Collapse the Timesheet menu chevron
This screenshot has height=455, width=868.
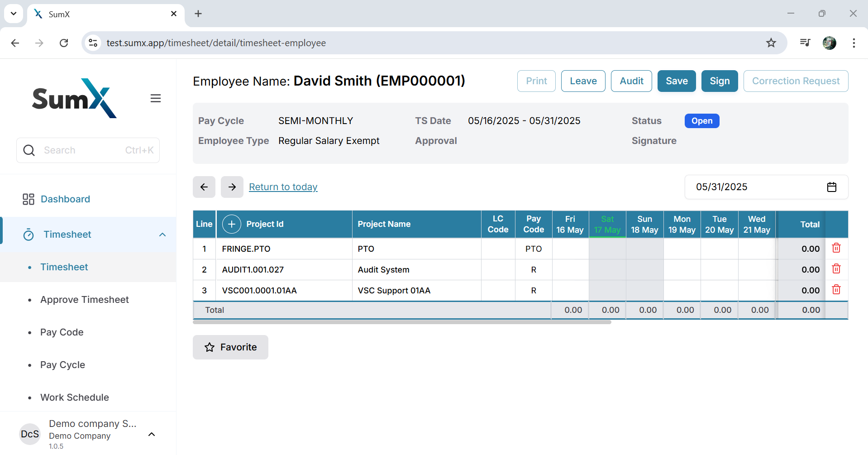pos(162,235)
